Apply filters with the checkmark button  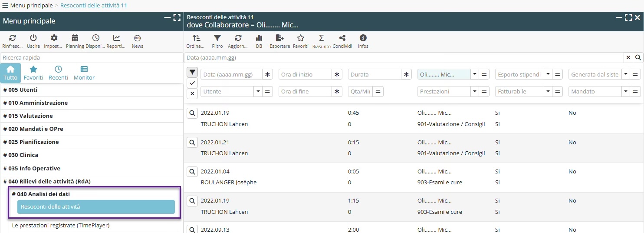pos(193,83)
